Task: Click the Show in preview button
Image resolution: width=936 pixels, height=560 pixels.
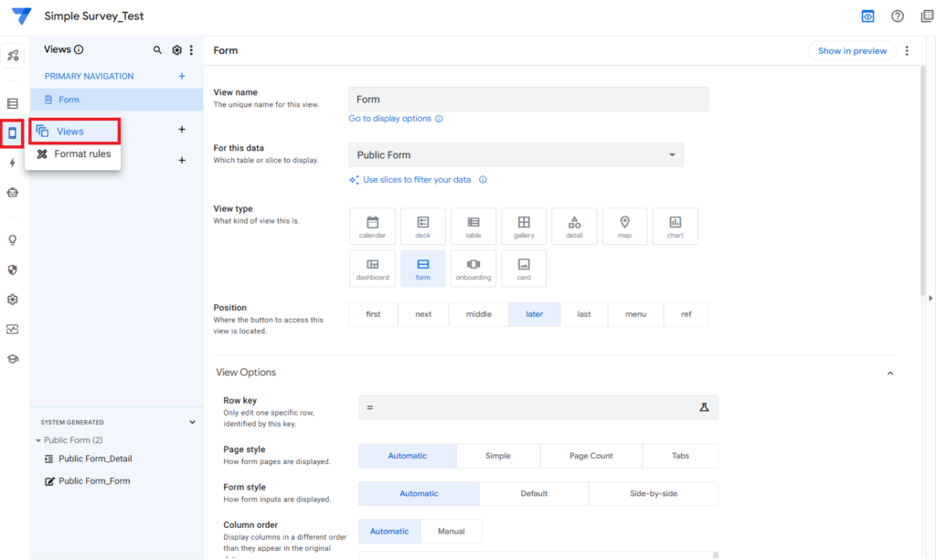Action: [851, 51]
